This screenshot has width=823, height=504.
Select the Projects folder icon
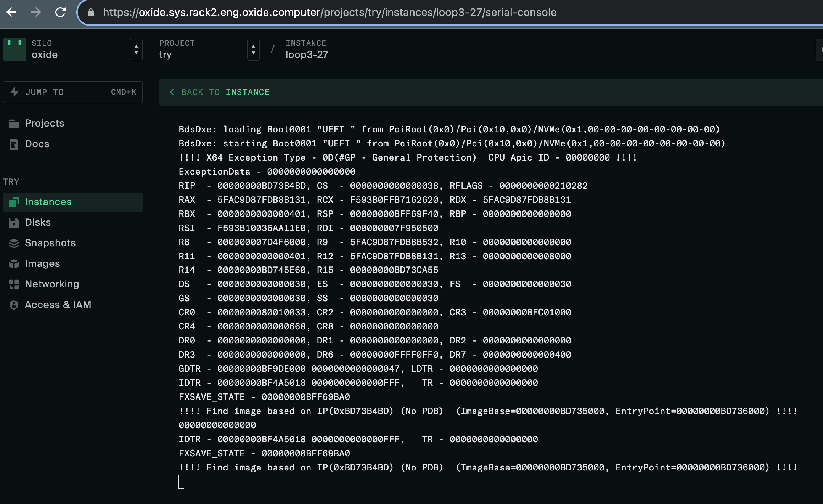coord(14,123)
